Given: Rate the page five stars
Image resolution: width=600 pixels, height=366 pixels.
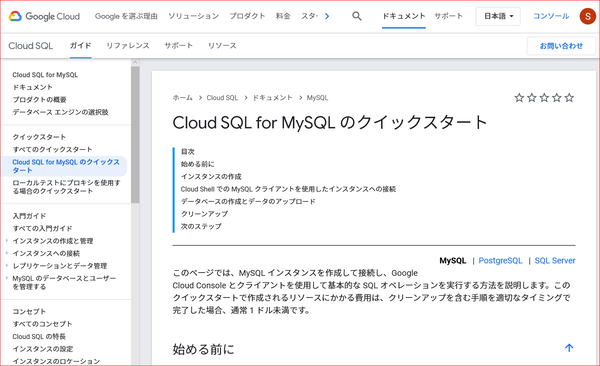Looking at the screenshot, I should pos(569,98).
